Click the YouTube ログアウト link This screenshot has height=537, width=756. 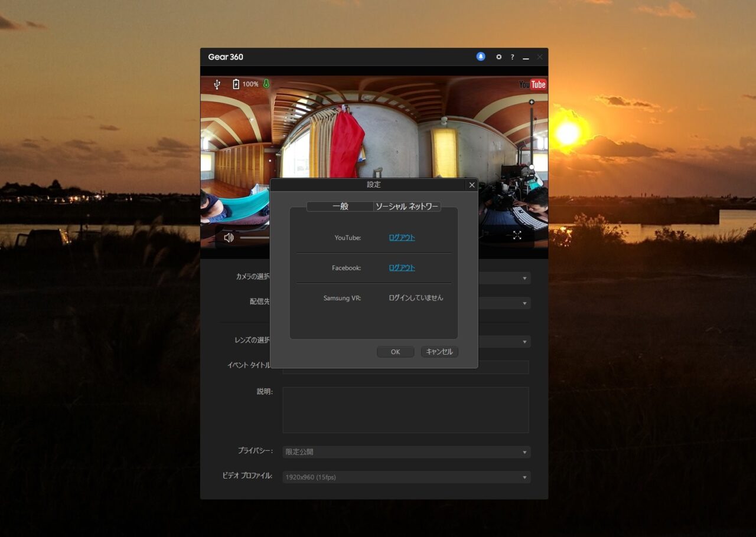point(402,238)
